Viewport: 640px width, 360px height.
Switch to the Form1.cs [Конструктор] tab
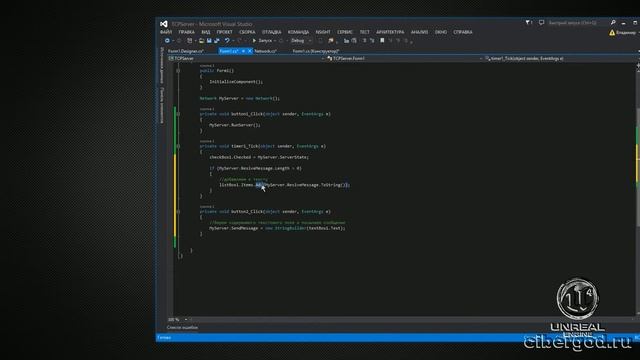pyautogui.click(x=316, y=51)
